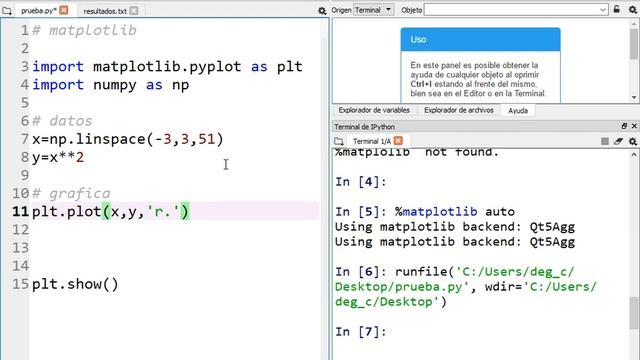This screenshot has width=640, height=360.
Task: Click the x=np.linspace(-3,3,51) line
Action: click(128, 139)
